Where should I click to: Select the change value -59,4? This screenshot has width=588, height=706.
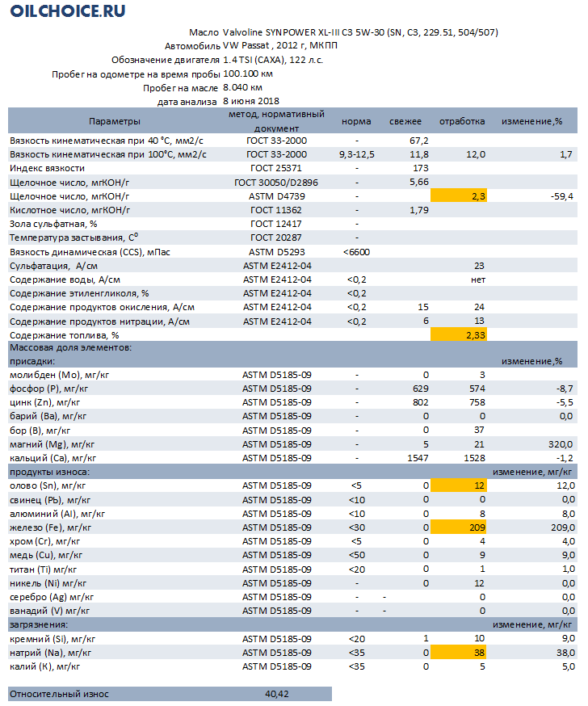pos(562,196)
